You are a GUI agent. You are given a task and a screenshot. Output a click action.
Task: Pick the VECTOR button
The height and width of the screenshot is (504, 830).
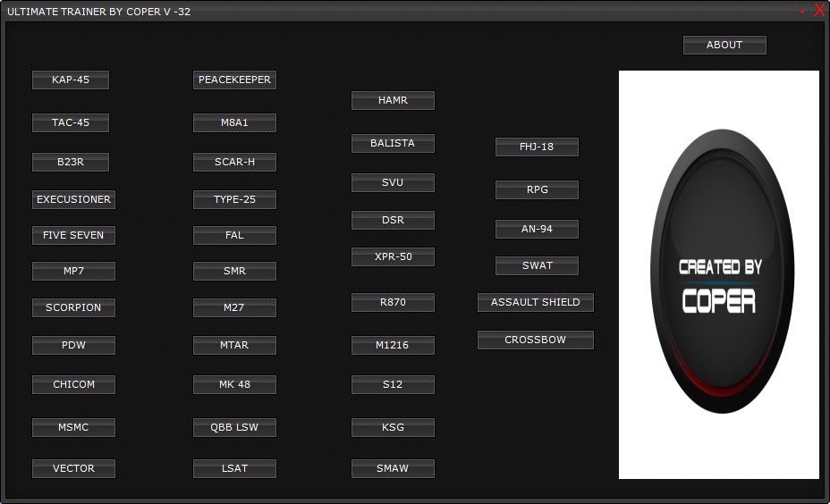click(73, 468)
